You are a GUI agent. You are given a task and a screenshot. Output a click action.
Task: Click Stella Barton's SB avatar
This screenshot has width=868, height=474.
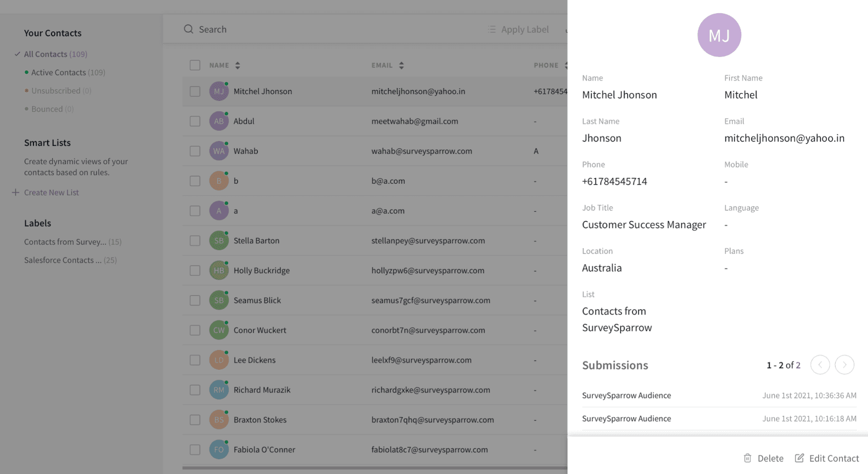click(x=219, y=241)
